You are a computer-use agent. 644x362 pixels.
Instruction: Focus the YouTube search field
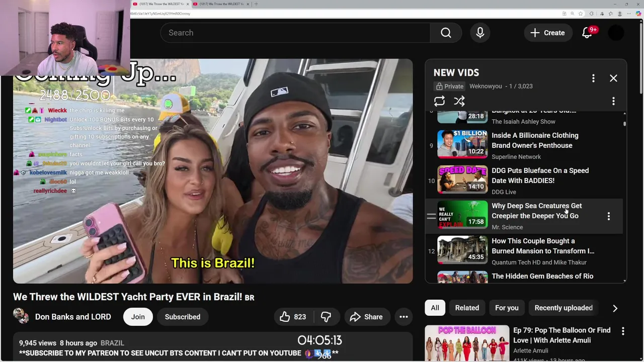point(295,33)
